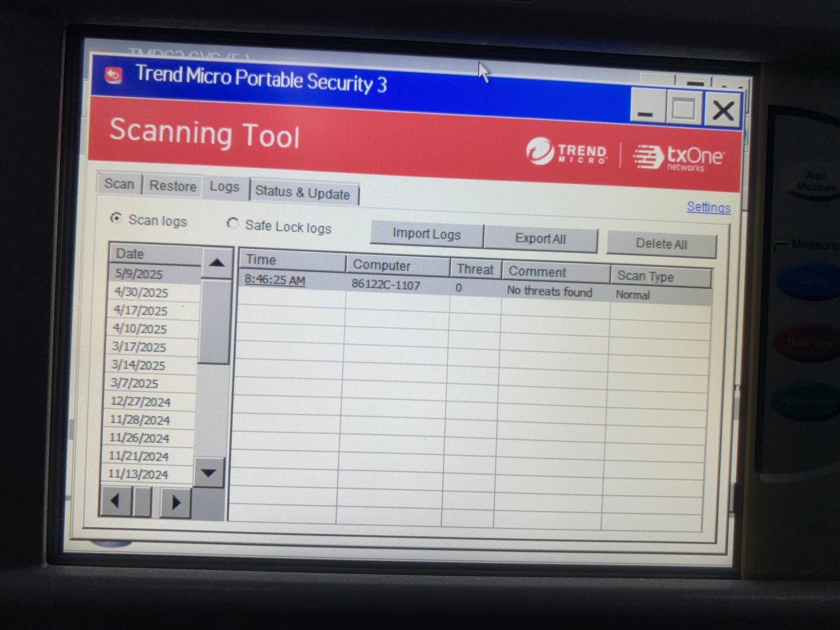Click the date list scroll left arrow
The width and height of the screenshot is (840, 630).
(115, 501)
